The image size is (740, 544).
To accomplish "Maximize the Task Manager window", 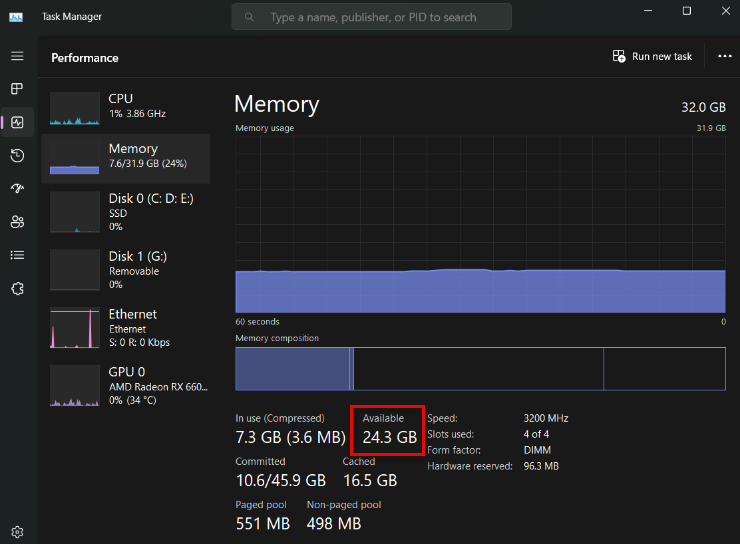I will coord(687,11).
